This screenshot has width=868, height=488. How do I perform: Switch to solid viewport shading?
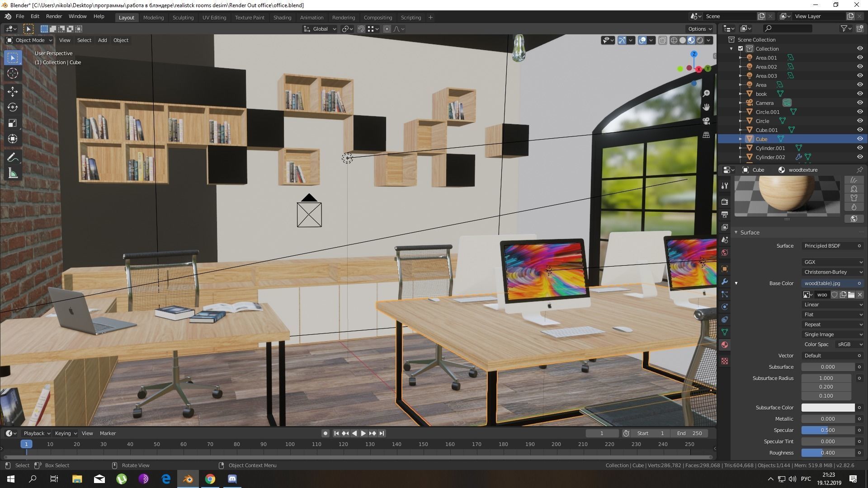[x=683, y=40]
